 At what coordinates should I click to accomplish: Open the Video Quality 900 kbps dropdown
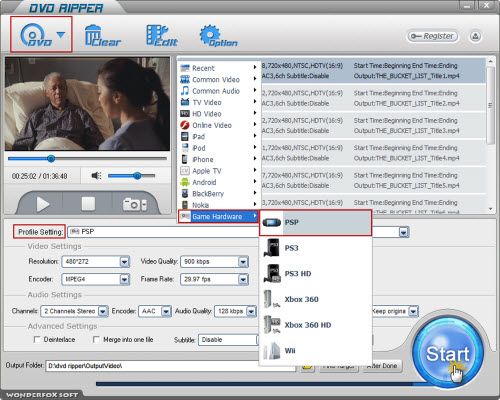[x=243, y=262]
